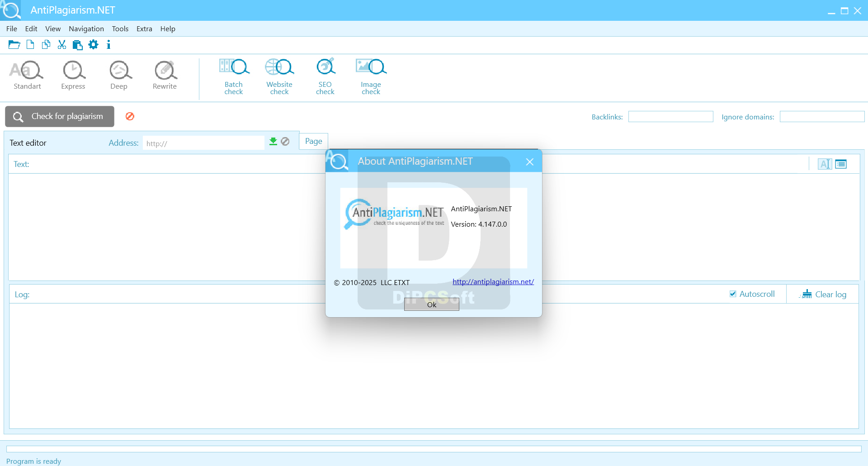The height and width of the screenshot is (466, 868).
Task: Open the SEO check tool
Action: point(325,76)
